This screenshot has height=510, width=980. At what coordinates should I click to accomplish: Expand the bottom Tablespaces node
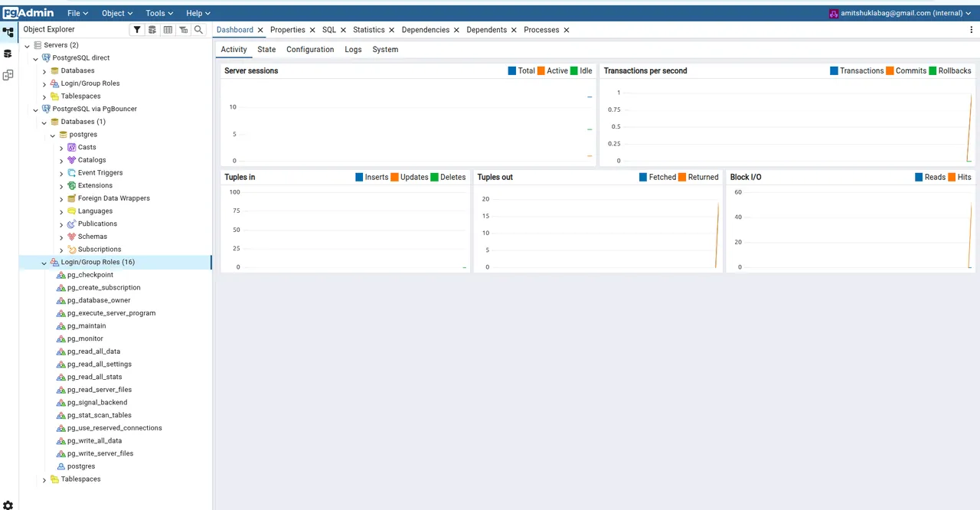pos(44,480)
